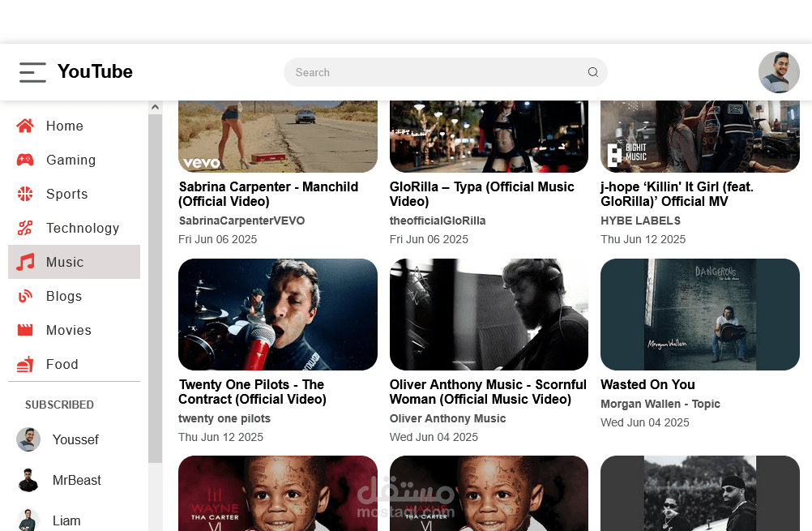Open GloRilla Typa video thumbnail

pos(489,136)
